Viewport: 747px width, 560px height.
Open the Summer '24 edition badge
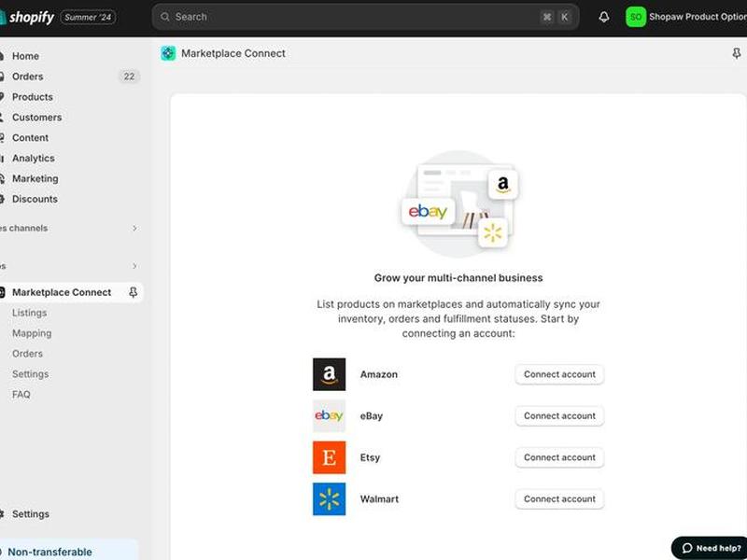[x=88, y=17]
